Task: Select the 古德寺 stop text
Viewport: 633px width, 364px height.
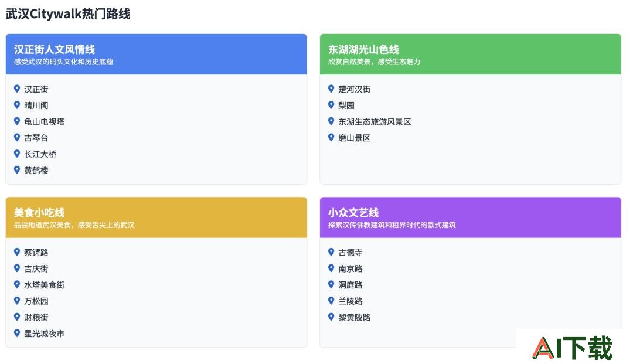Action: 350,252
